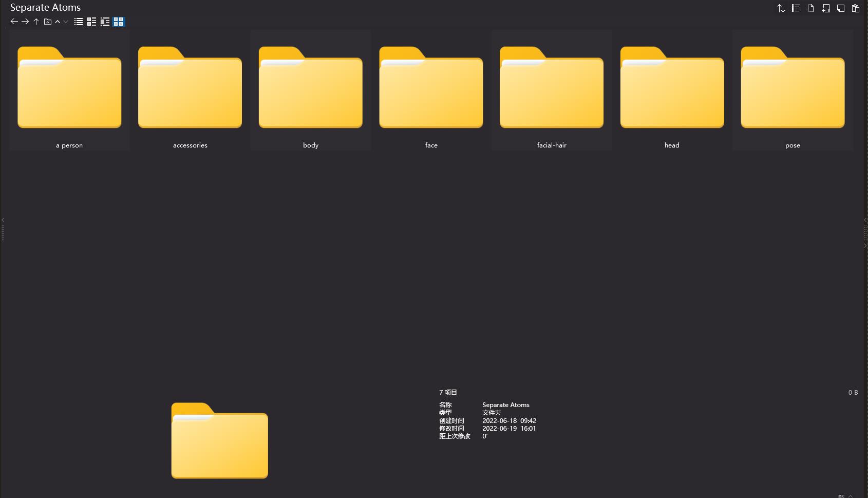Click the sticky note icon in top toolbar
The width and height of the screenshot is (868, 498).
(841, 8)
